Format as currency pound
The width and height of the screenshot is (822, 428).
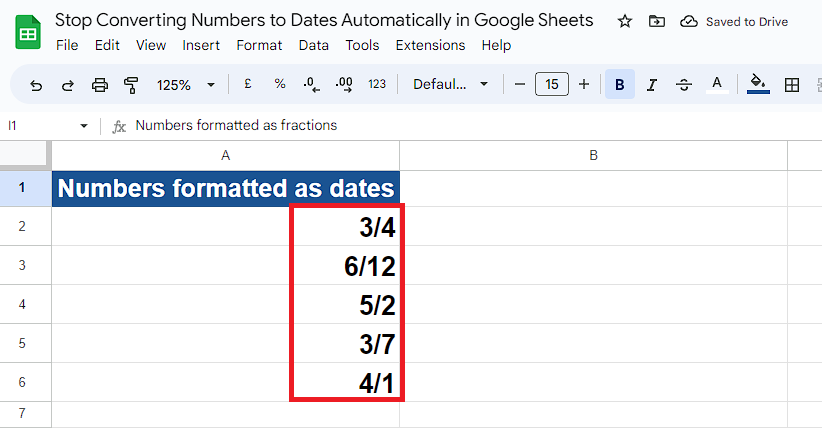pos(247,84)
